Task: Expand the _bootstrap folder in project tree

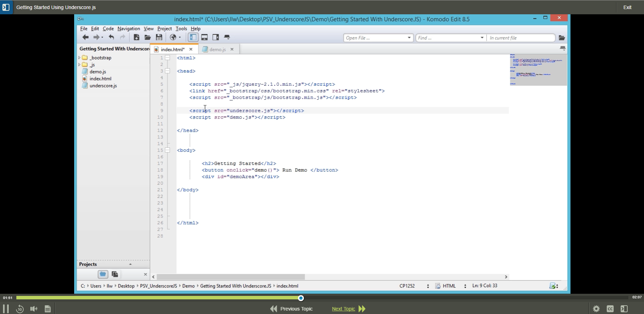Action: coord(79,58)
